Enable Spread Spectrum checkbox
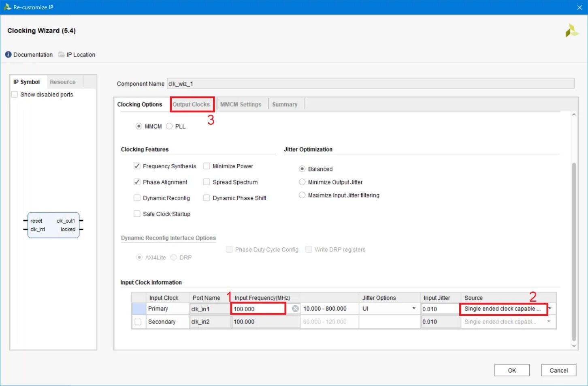Image resolution: width=588 pixels, height=386 pixels. (207, 182)
